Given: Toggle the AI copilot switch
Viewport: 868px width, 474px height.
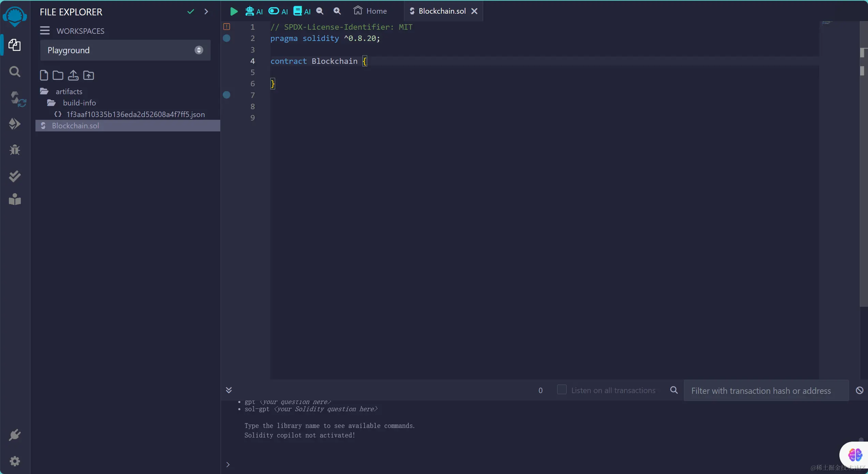Looking at the screenshot, I should 273,11.
